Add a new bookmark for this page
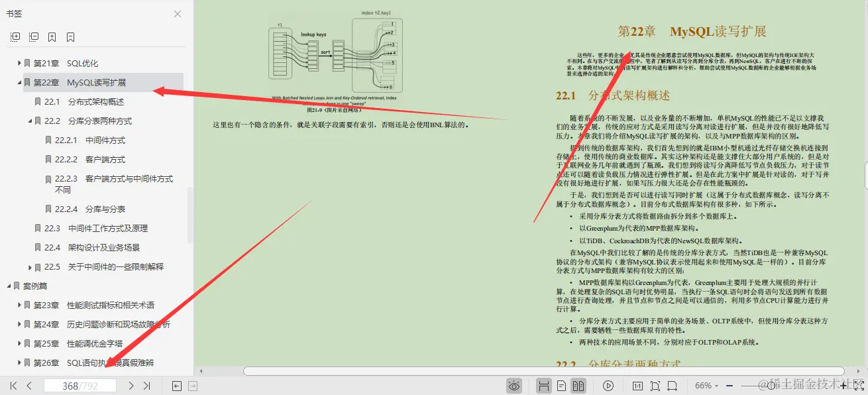The height and width of the screenshot is (395, 868). point(52,36)
